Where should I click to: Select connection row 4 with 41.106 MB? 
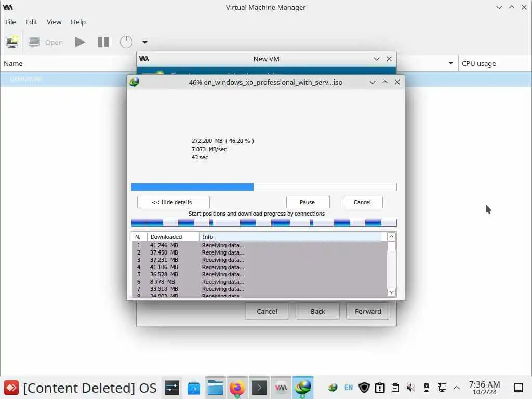(x=259, y=268)
